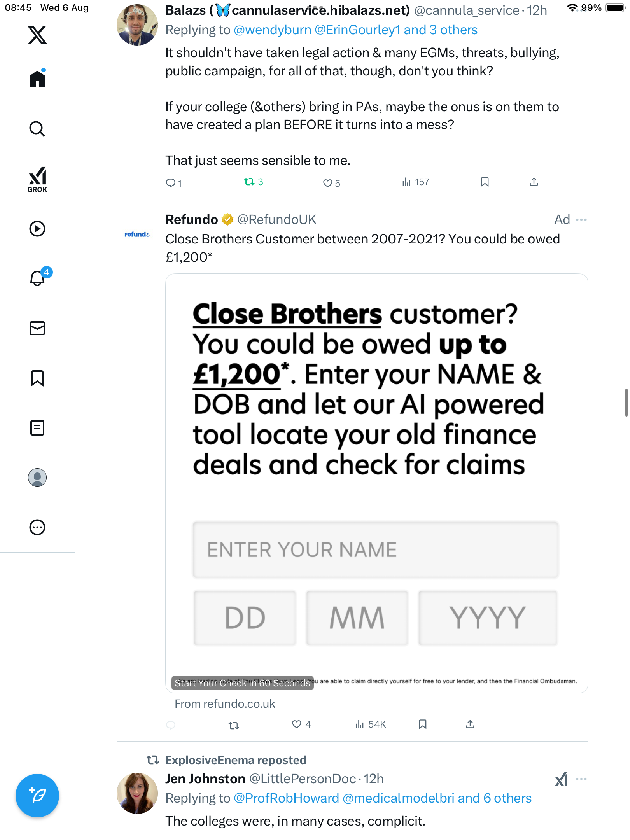This screenshot has width=630, height=840.
Task: Open the Home feed icon
Action: [37, 79]
